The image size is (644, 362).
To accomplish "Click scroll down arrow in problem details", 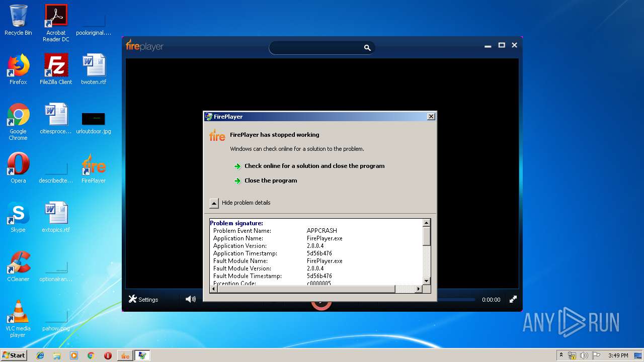I will coord(426,281).
